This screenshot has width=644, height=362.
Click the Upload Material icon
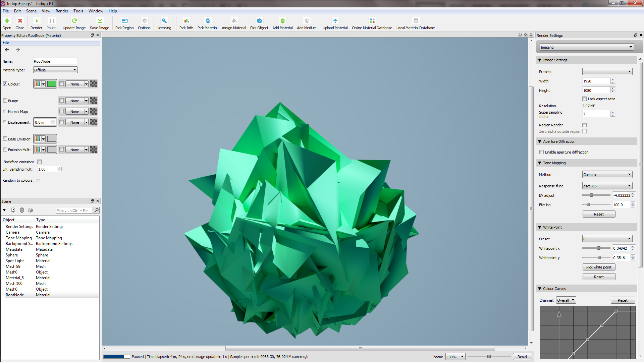335,21
